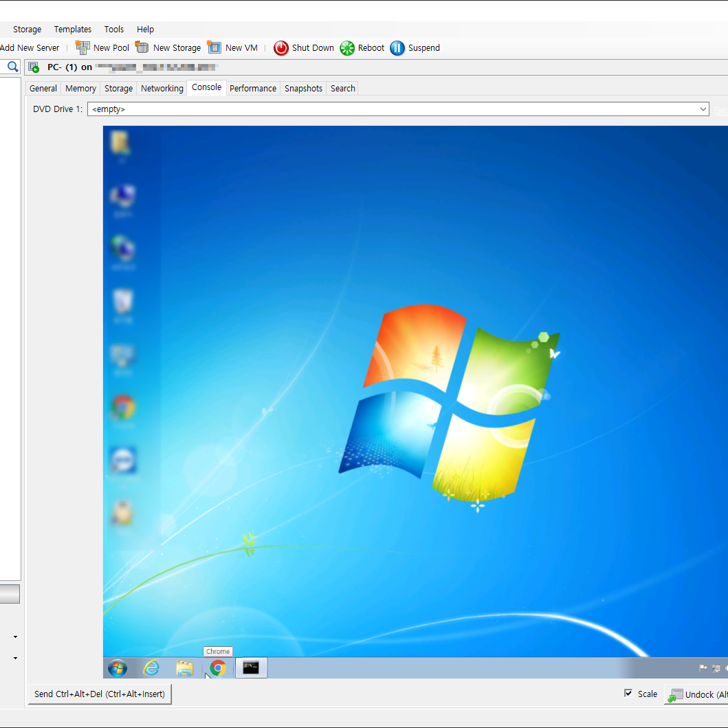Click the New Storage toolbar icon
Image resolution: width=728 pixels, height=728 pixels.
142,47
